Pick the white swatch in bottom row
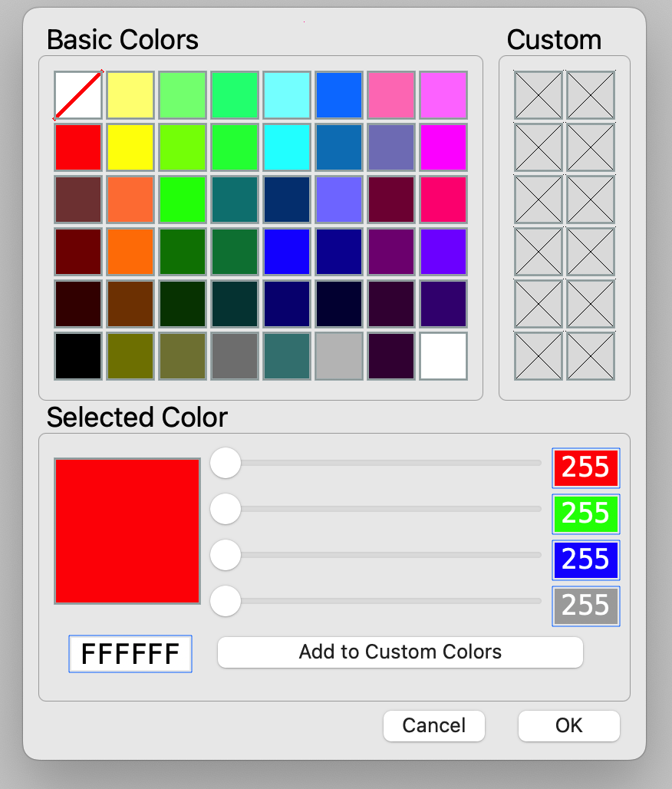 point(443,356)
